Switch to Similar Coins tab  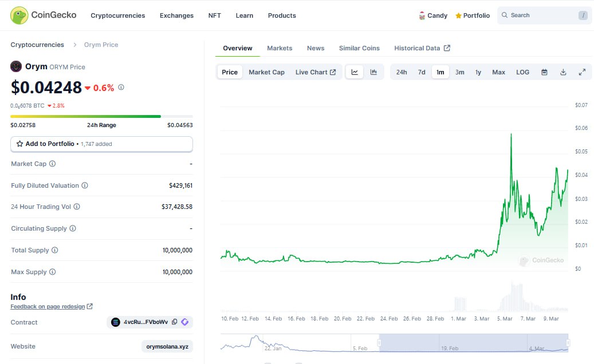pos(359,48)
